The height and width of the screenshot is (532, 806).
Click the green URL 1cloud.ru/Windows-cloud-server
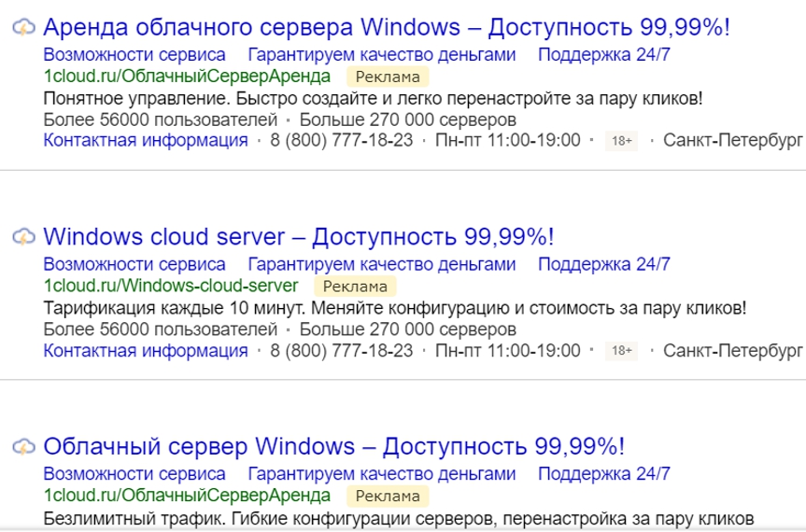tap(171, 286)
